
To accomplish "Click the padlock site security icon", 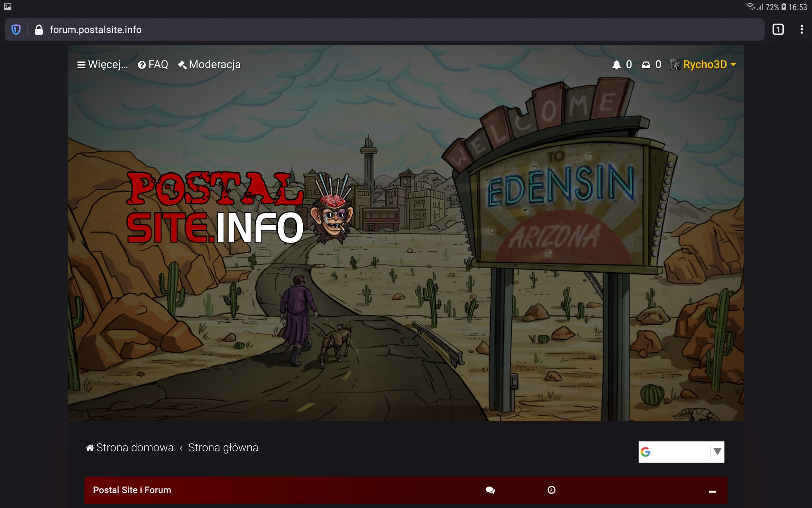I will click(39, 30).
